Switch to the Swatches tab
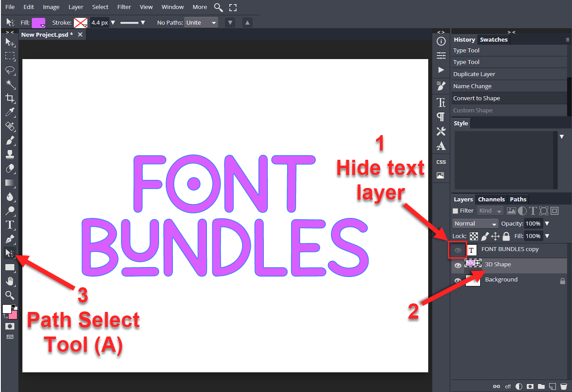The height and width of the screenshot is (392, 572). tap(494, 40)
